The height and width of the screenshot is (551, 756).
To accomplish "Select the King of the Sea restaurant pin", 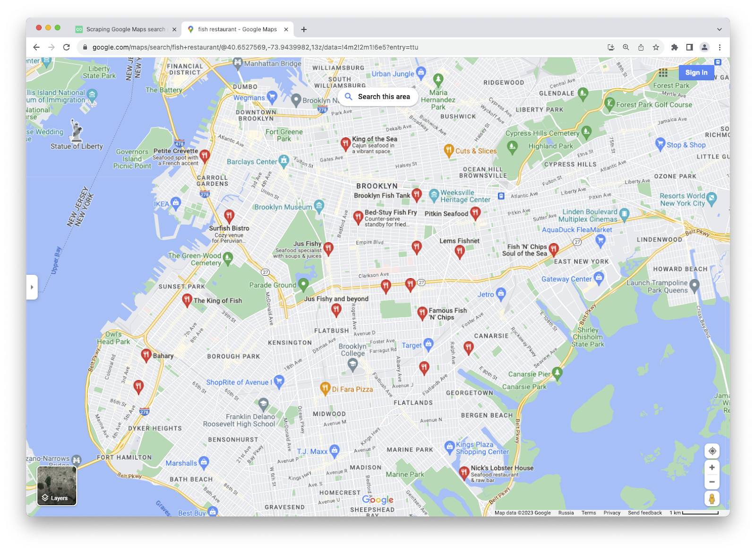I will [x=345, y=144].
